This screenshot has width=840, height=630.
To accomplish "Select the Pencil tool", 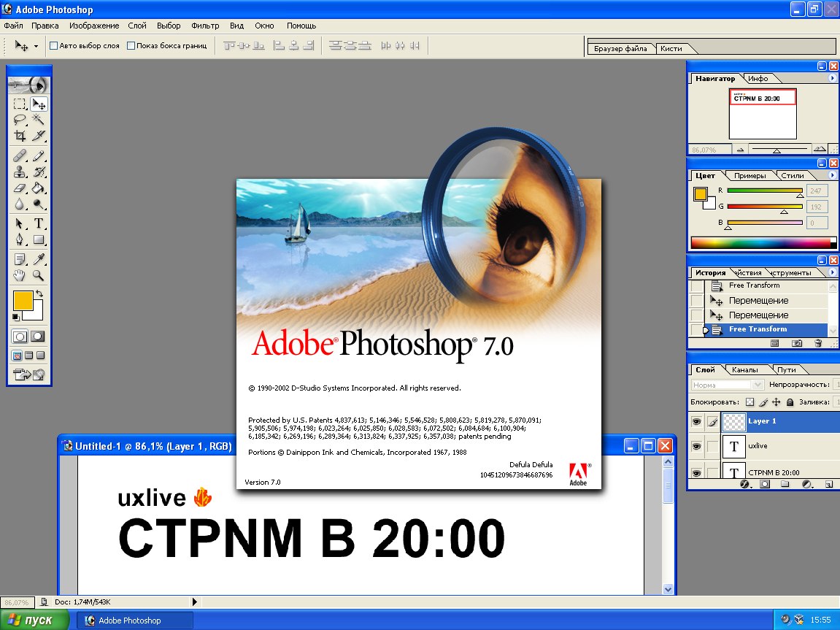I will pos(39,156).
